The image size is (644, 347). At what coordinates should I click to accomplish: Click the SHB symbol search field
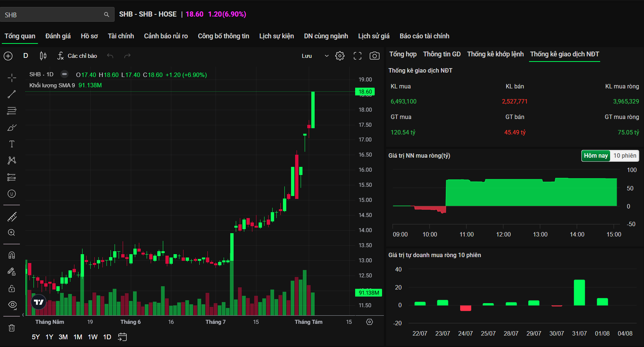[x=57, y=15]
